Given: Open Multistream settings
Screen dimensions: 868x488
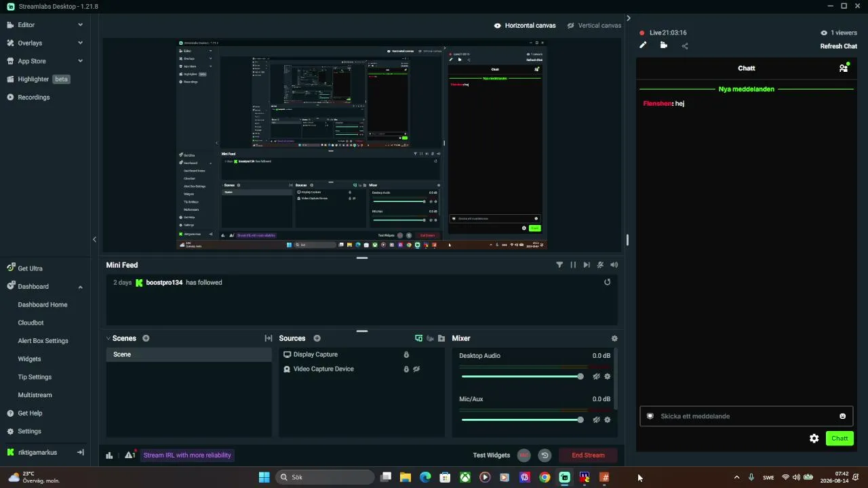Looking at the screenshot, I should coord(35,394).
